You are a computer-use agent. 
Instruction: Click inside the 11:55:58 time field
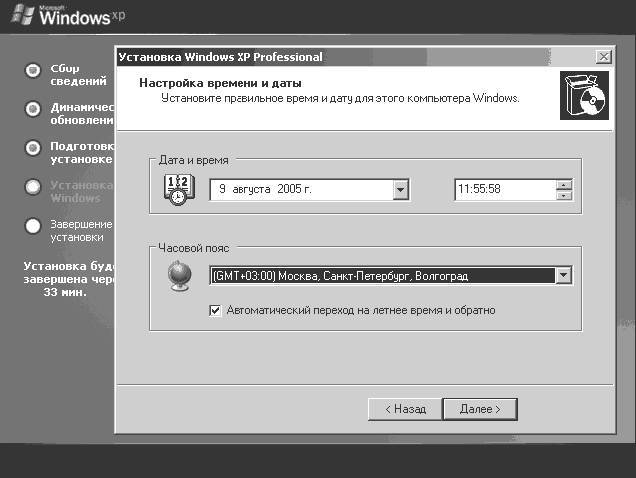[500, 189]
